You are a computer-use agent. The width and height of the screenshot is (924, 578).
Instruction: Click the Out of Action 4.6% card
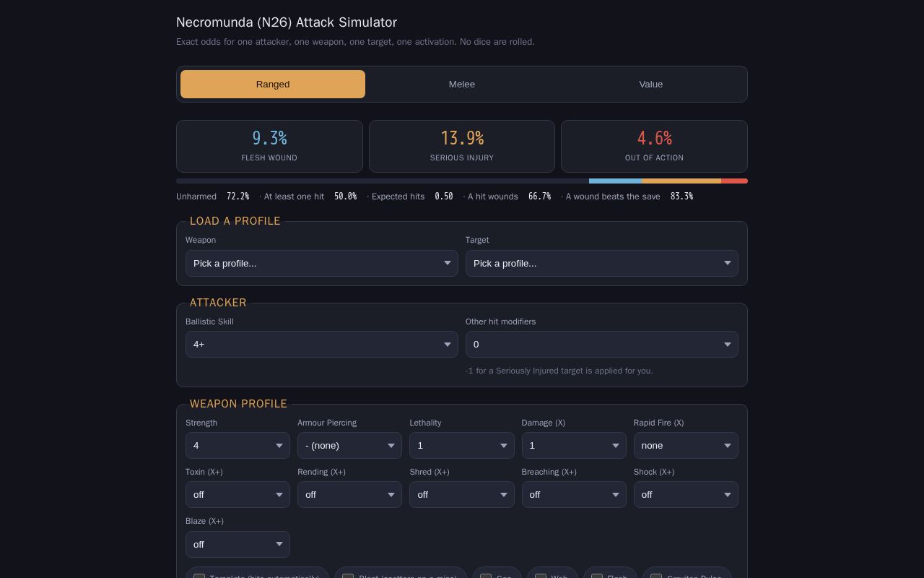(x=654, y=146)
